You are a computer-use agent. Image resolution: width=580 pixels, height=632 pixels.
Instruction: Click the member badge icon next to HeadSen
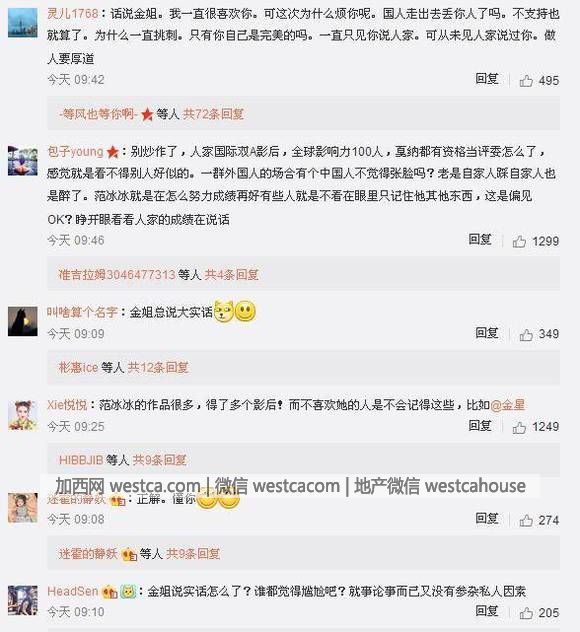tap(110, 592)
